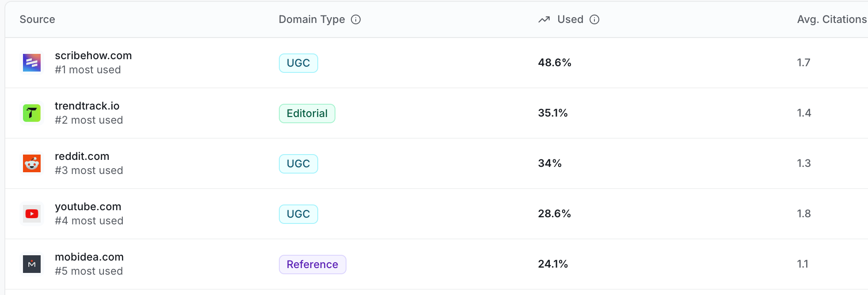This screenshot has width=868, height=295.
Task: Click the reddit.com alien icon
Action: coord(32,163)
